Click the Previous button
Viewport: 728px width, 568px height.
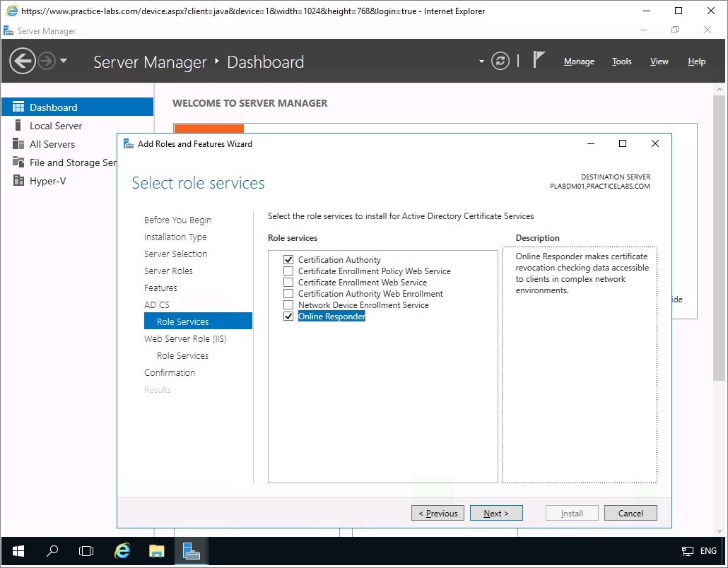[x=438, y=513]
